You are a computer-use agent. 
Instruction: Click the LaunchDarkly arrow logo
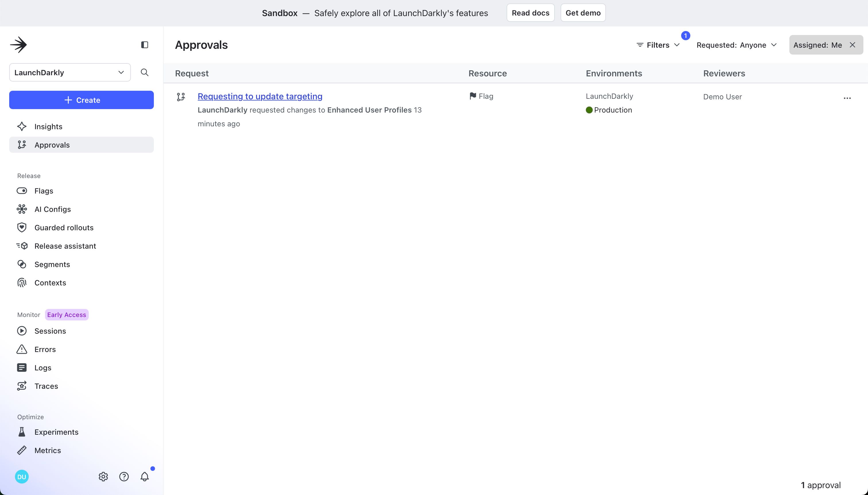(18, 45)
